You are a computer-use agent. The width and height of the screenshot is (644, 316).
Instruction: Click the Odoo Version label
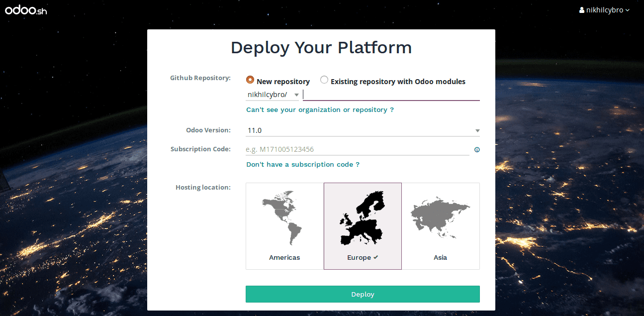click(x=208, y=130)
